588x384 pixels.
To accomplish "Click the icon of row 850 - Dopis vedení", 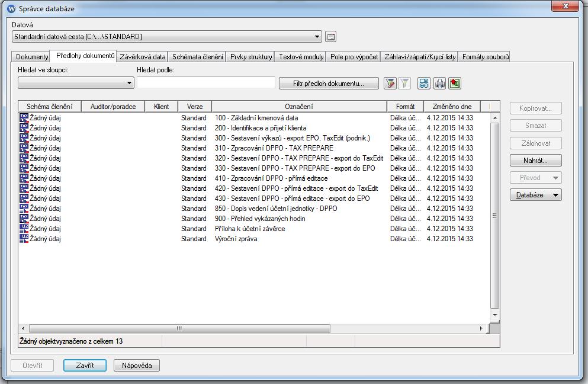I will pyautogui.click(x=24, y=209).
